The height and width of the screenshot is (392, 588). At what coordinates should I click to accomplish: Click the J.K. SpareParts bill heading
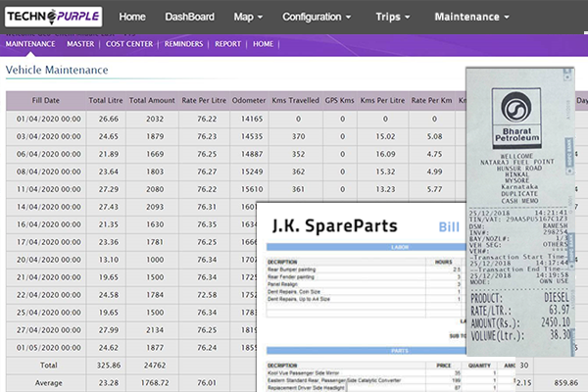(x=334, y=225)
